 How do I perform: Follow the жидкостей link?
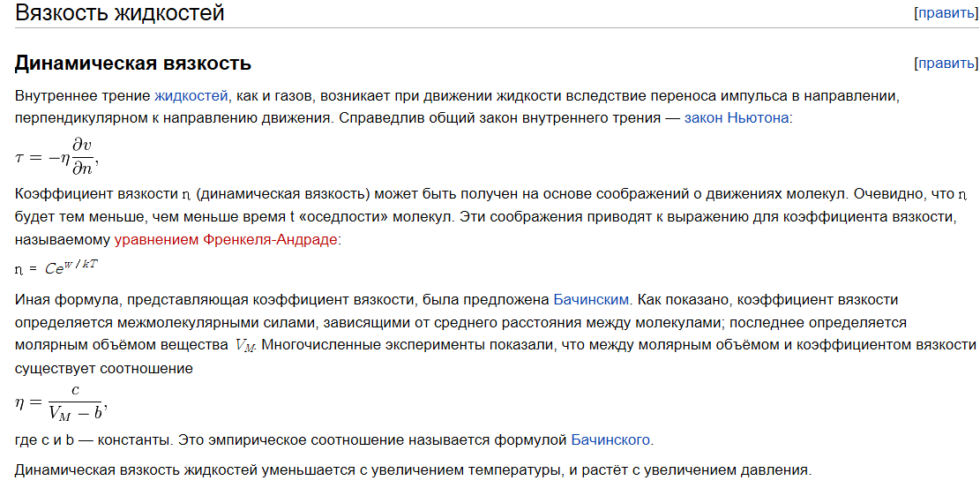pos(191,96)
